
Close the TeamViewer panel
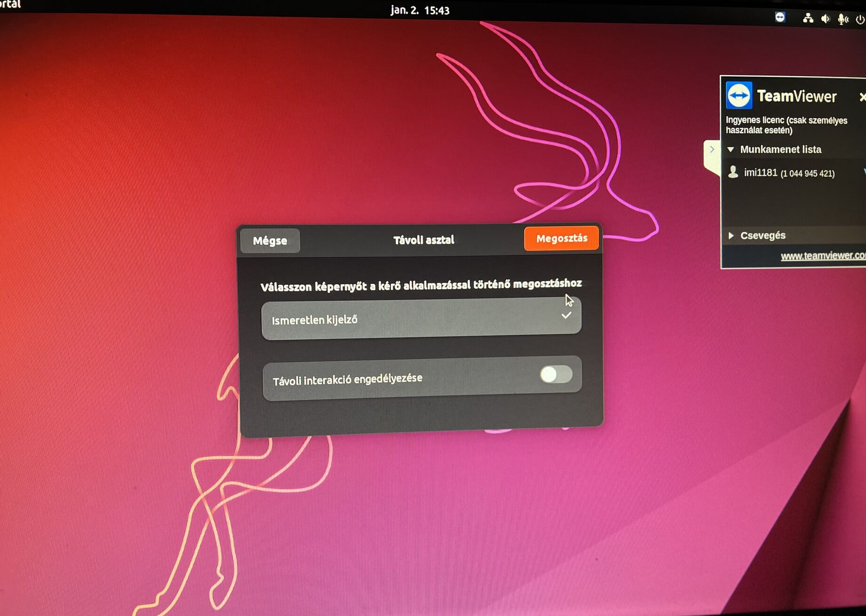[862, 97]
